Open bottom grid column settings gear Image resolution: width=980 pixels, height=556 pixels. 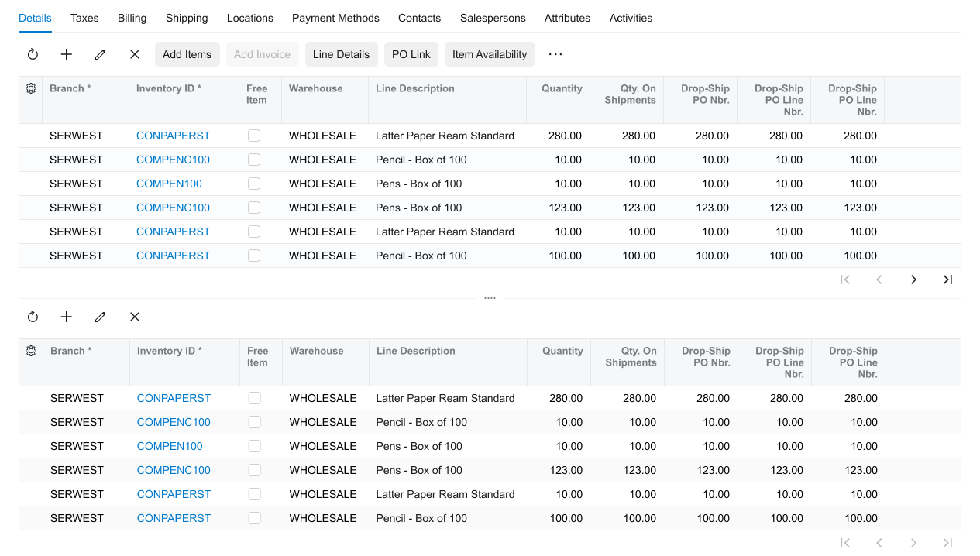(x=31, y=351)
